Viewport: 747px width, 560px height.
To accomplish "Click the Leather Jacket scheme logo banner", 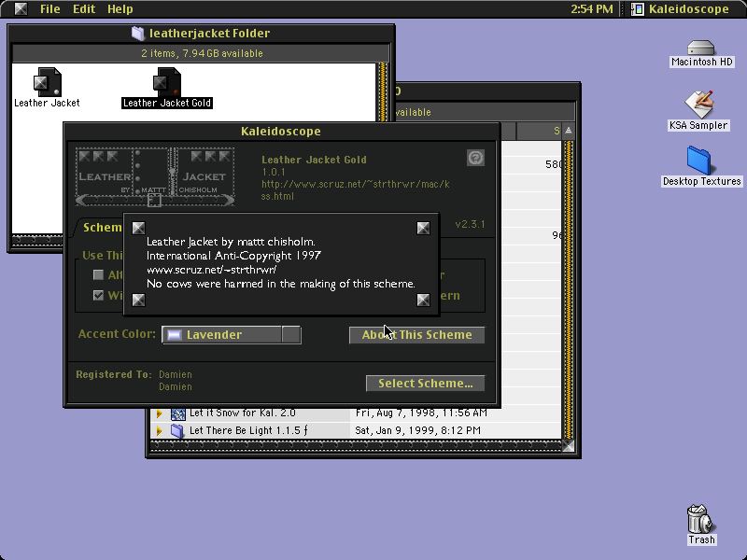I will coord(155,176).
